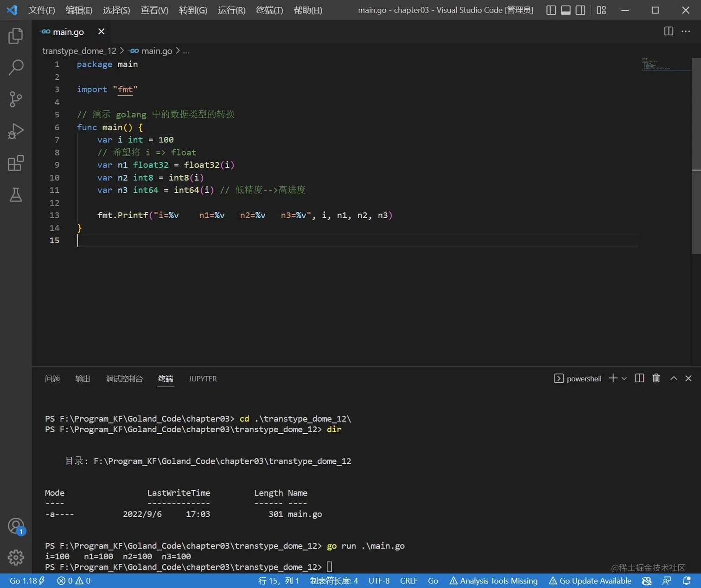Kill terminal with trash icon
This screenshot has height=588, width=701.
656,378
